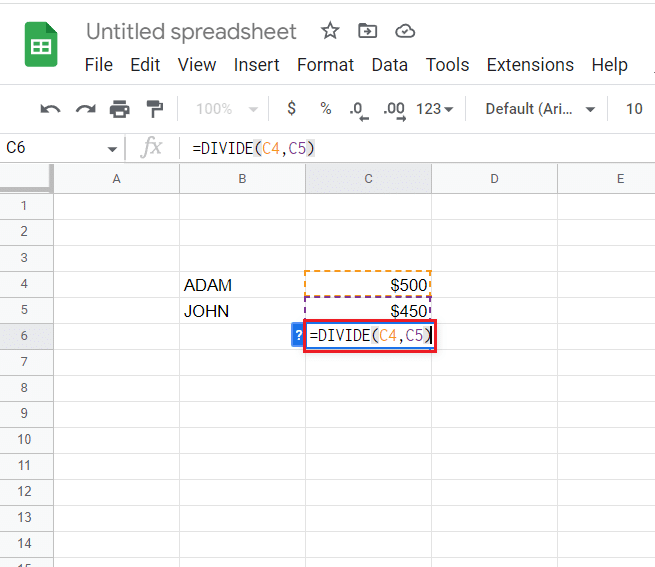Format as percent
655x567 pixels.
point(326,109)
